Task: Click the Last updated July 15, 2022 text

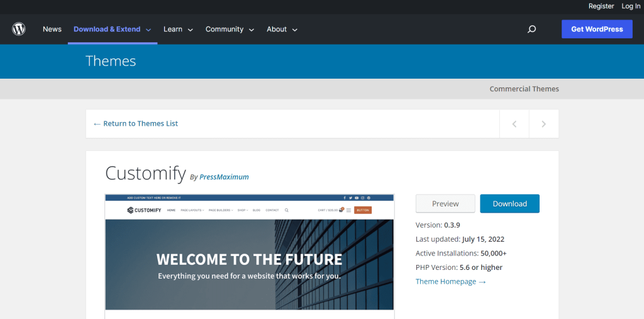Action: point(460,239)
